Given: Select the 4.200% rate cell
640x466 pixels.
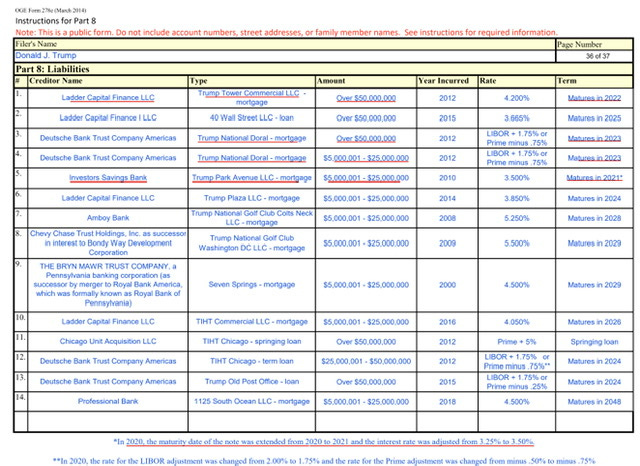Looking at the screenshot, I should pos(517,98).
